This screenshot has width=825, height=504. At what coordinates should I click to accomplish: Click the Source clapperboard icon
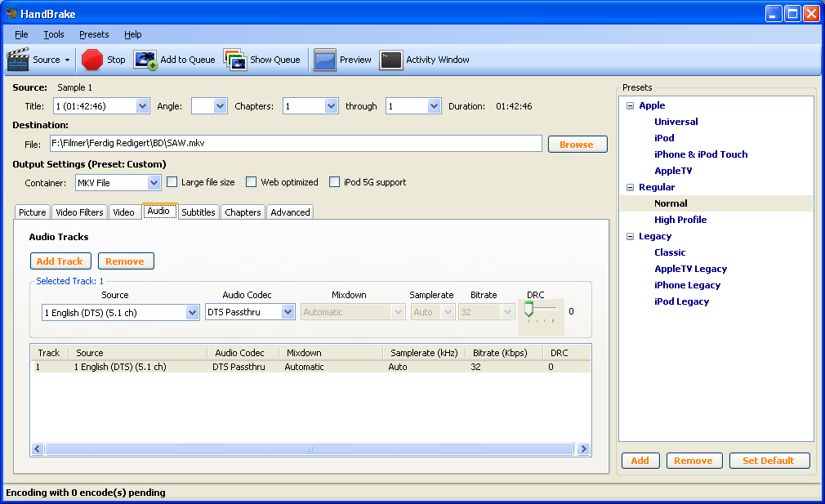coord(18,60)
